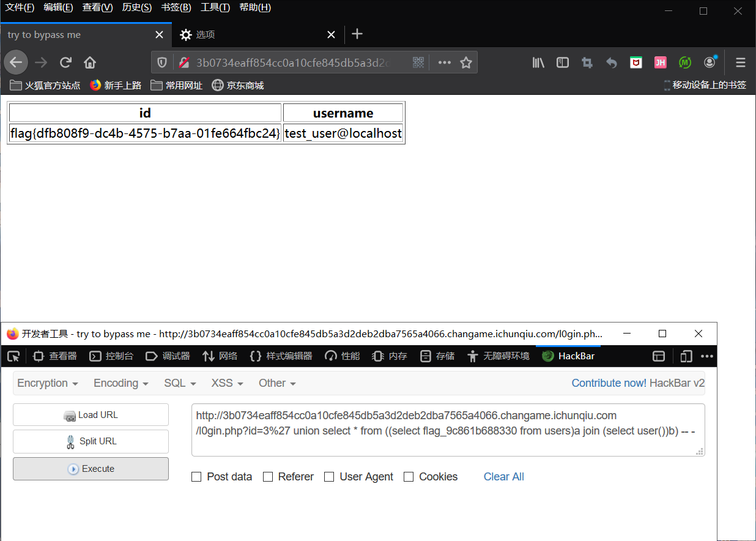Viewport: 756px width, 541px height.
Task: Click the tracking protection shield icon
Action: (x=163, y=62)
